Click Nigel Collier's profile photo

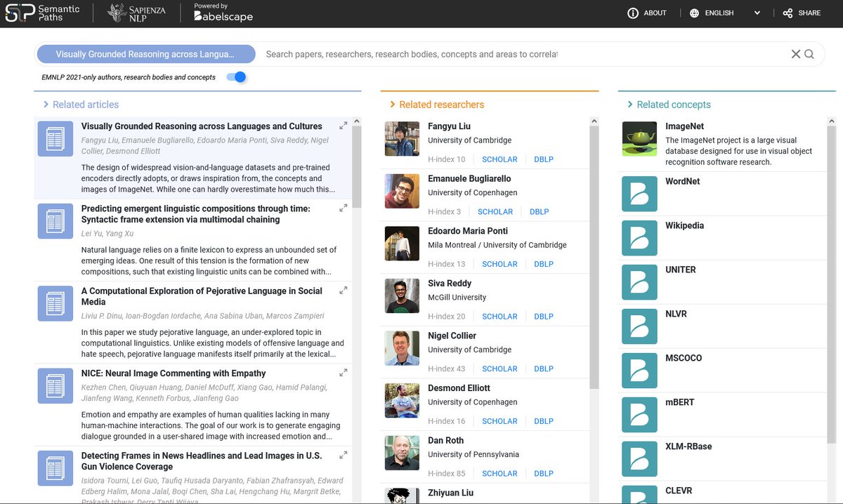pyautogui.click(x=402, y=348)
